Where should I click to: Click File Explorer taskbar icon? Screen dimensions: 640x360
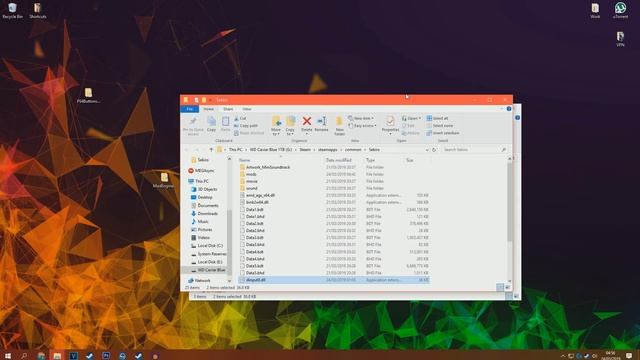(57, 356)
